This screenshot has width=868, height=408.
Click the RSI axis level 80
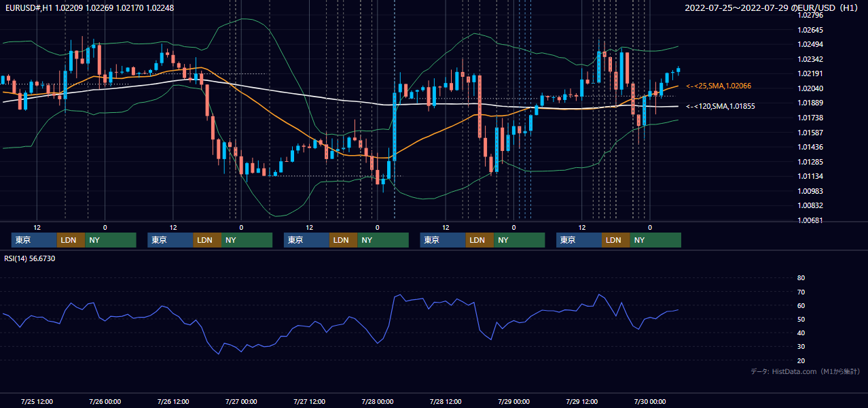click(801, 278)
